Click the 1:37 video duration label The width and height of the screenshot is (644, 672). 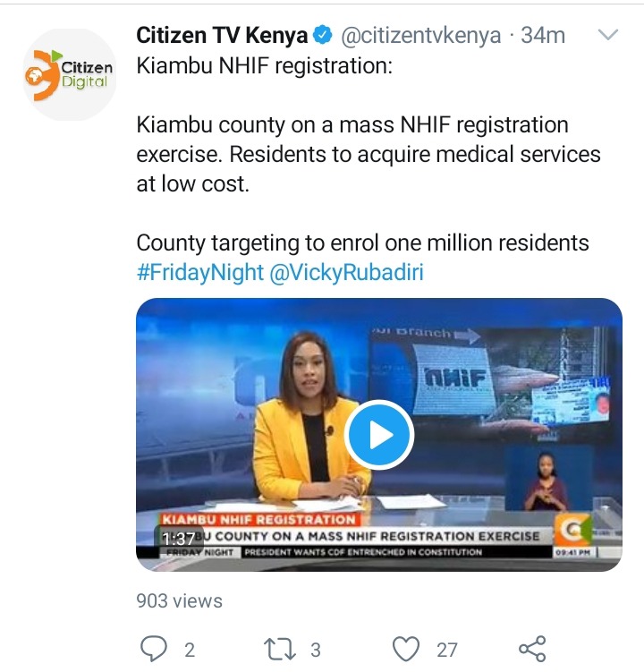178,539
